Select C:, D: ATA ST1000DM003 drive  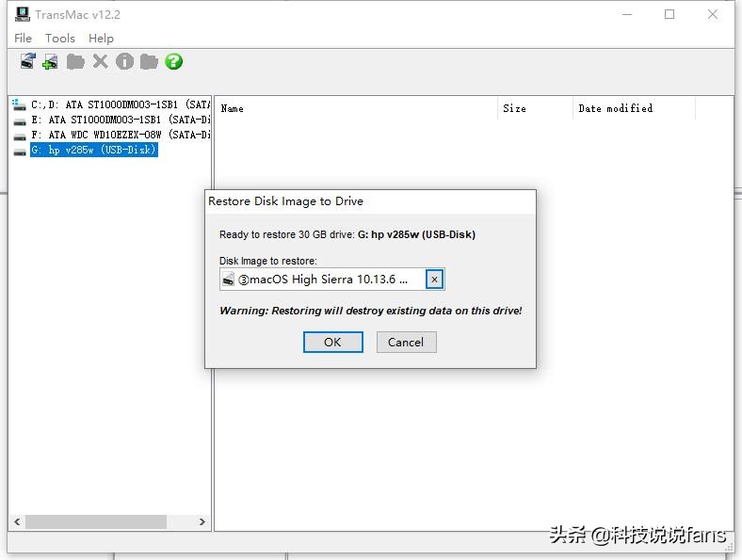(121, 104)
